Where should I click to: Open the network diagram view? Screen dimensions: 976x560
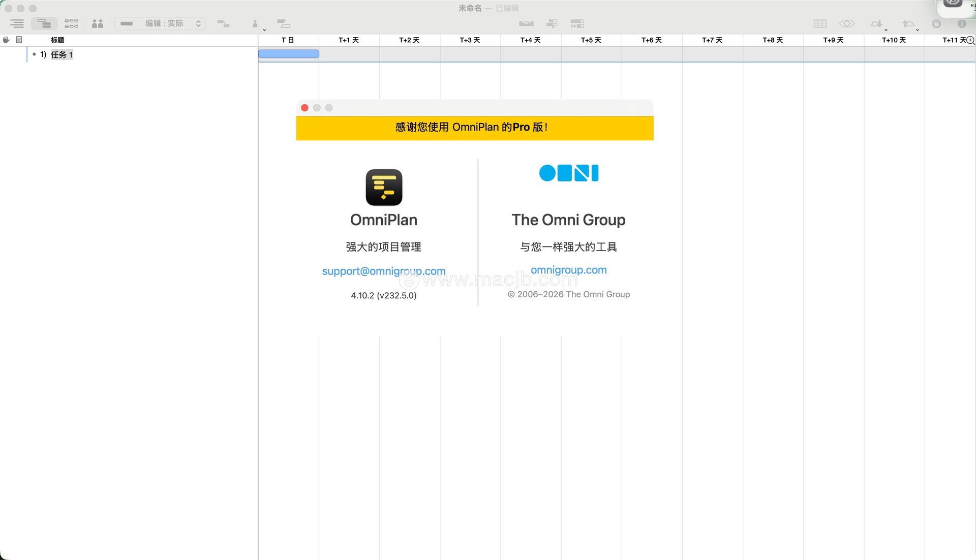[71, 23]
